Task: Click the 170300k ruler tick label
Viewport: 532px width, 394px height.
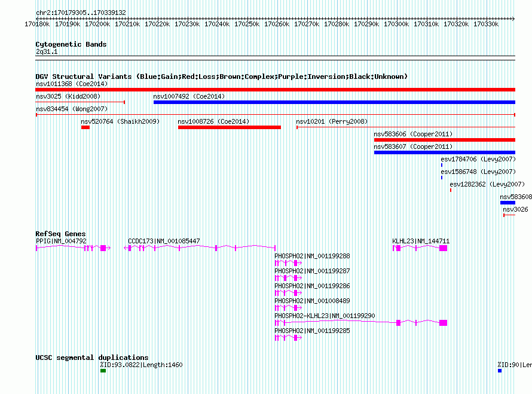Action: [396, 24]
